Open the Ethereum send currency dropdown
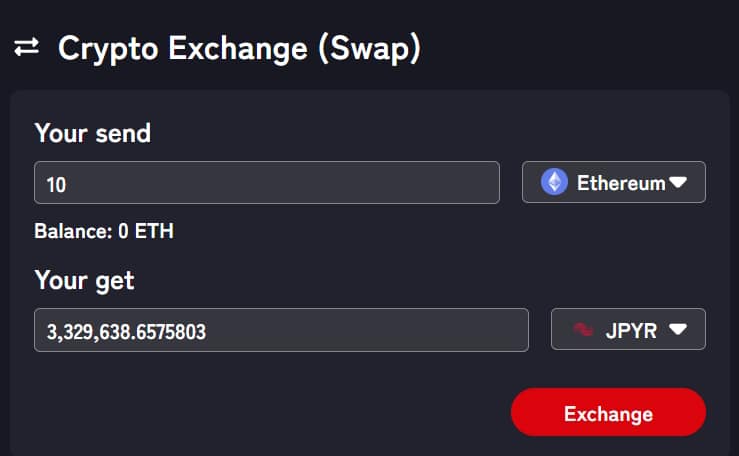The width and height of the screenshot is (739, 456). 613,182
